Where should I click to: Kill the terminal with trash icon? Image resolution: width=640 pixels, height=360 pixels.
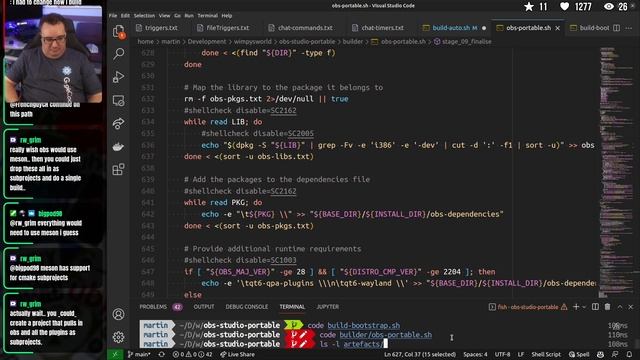[607, 307]
